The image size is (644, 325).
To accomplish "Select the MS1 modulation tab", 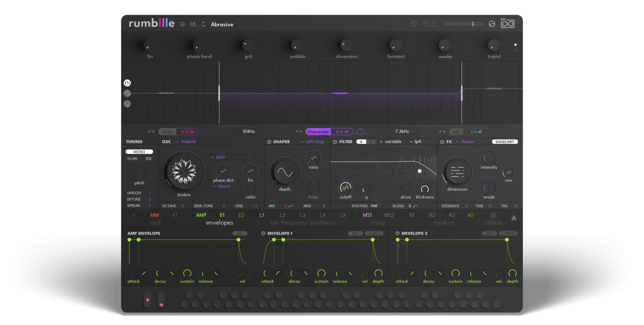I will coord(367,215).
